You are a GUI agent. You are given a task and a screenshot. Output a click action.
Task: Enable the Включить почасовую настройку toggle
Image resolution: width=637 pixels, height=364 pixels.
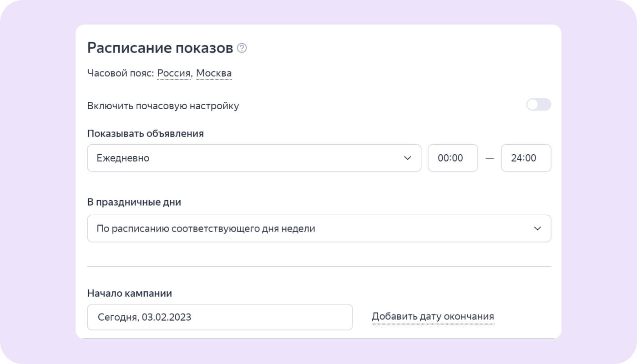539,105
